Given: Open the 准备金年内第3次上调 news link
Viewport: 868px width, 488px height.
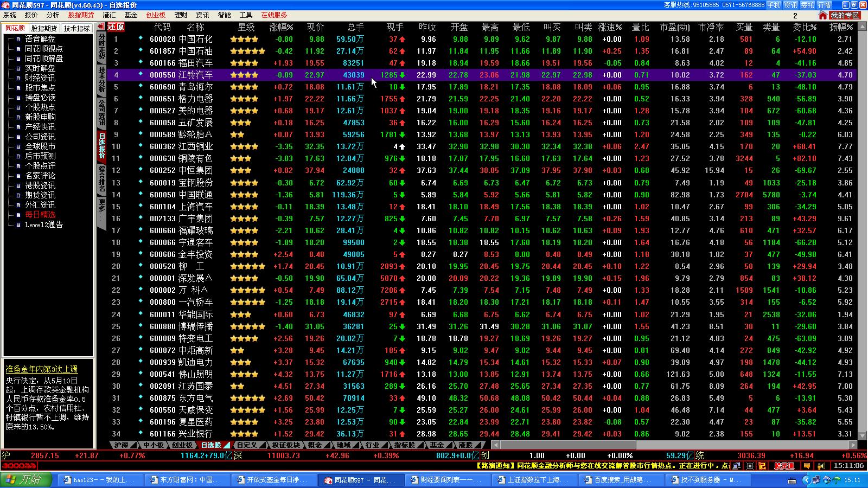Looking at the screenshot, I should click(x=42, y=369).
